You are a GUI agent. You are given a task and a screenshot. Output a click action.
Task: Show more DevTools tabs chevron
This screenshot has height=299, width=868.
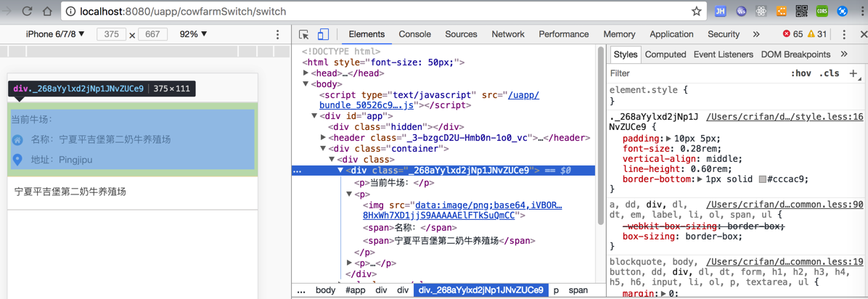click(x=756, y=34)
